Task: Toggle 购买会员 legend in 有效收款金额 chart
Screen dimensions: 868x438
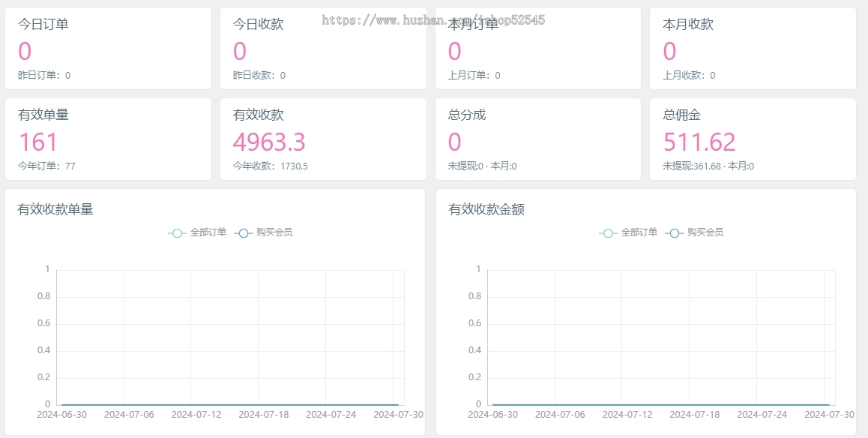Action: pyautogui.click(x=694, y=232)
